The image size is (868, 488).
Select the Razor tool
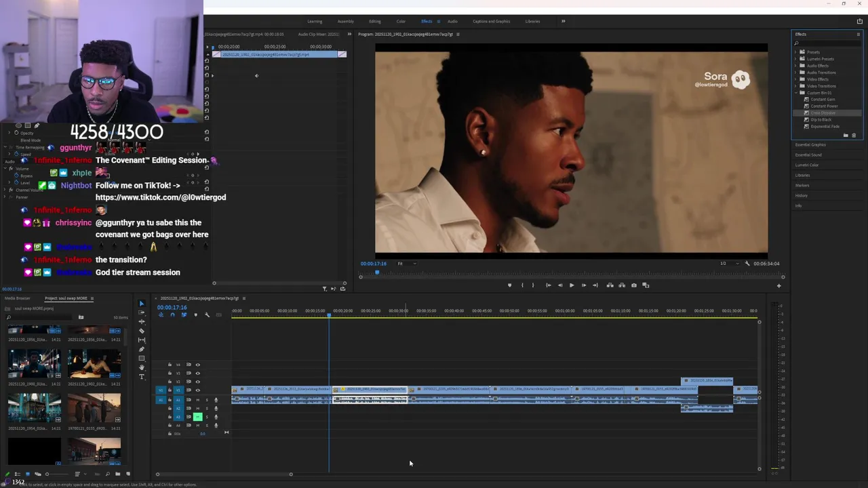[142, 331]
